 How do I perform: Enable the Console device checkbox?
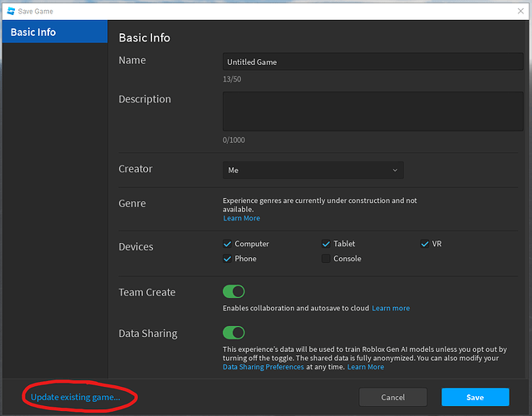pyautogui.click(x=327, y=259)
